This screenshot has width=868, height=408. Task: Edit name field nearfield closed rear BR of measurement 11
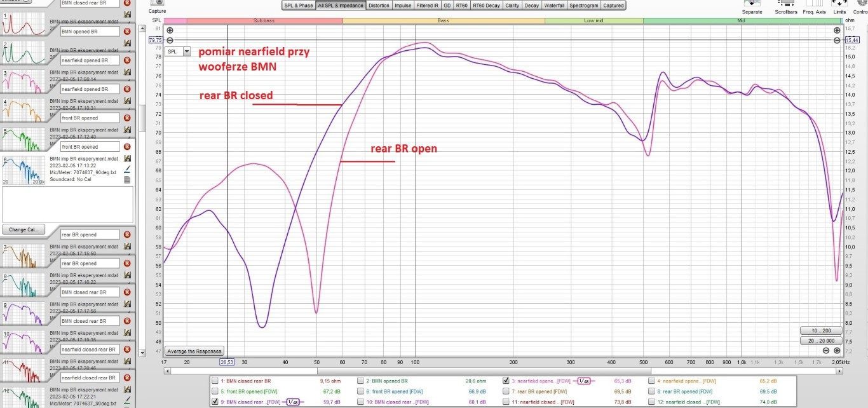(90, 350)
